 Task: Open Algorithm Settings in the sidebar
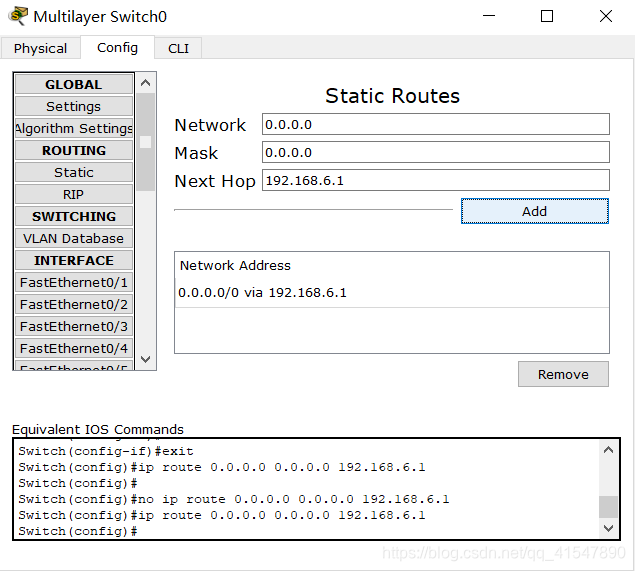click(74, 128)
